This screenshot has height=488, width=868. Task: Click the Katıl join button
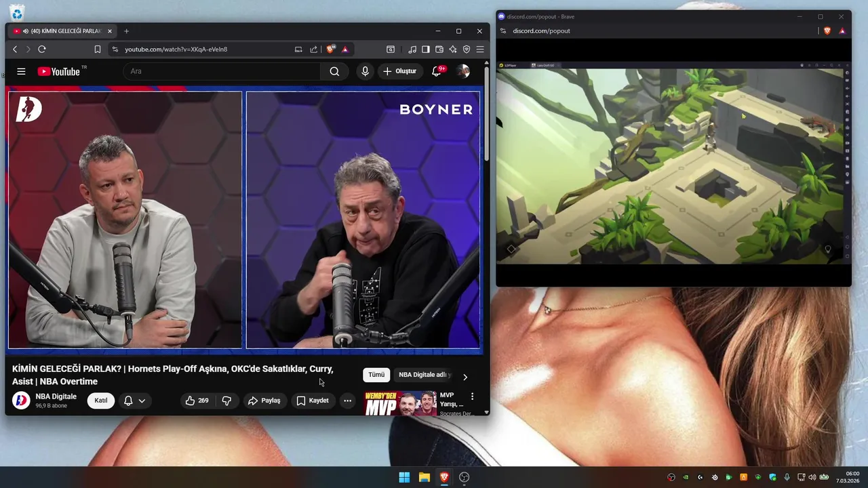click(x=101, y=401)
